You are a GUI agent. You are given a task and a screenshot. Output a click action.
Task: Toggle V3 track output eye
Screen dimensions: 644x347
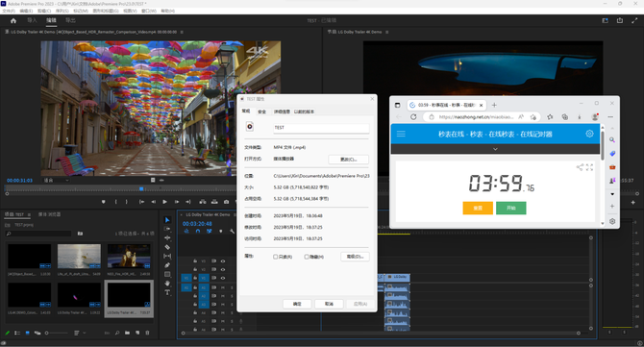[x=223, y=261]
